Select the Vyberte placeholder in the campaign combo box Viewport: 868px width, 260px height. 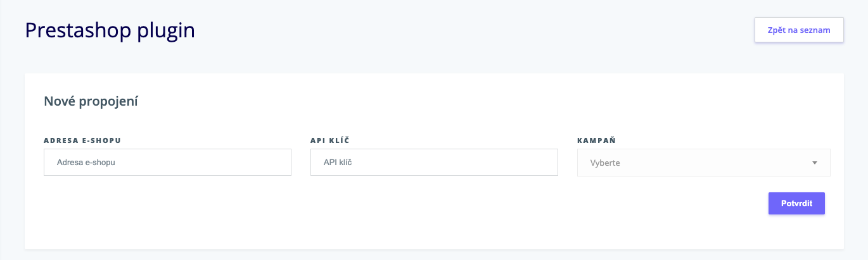[605, 163]
